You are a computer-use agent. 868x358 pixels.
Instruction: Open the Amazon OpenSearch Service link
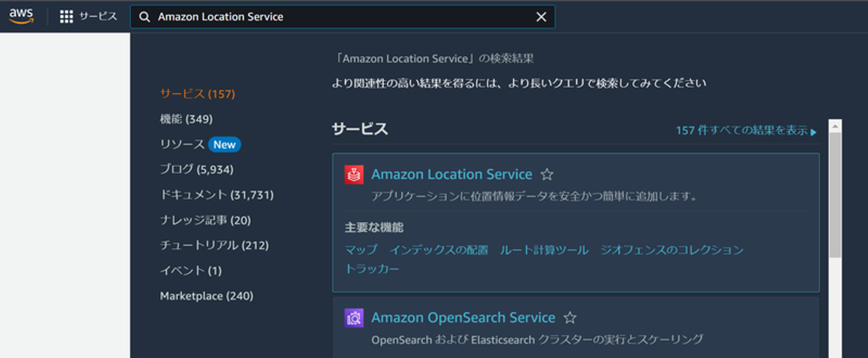pos(463,318)
